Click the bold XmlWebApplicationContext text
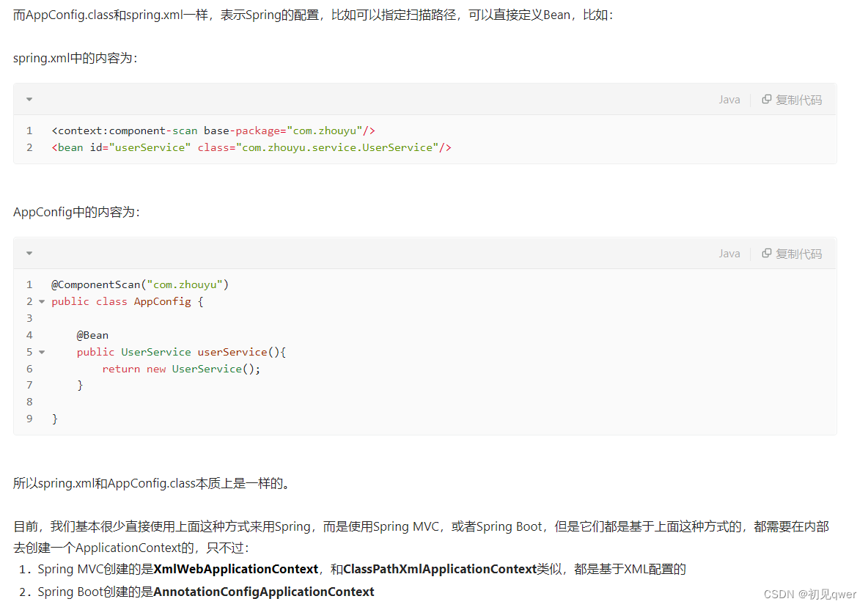Screen dimensions: 868x607 pyautogui.click(x=236, y=569)
